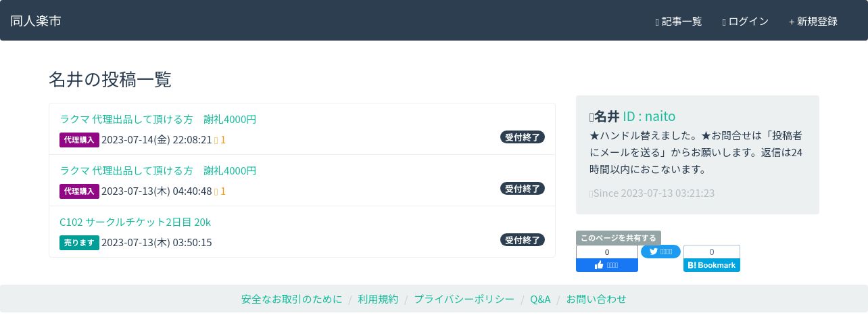Open 新規登録 registration link
Screen dimensions: 868x330
[813, 21]
